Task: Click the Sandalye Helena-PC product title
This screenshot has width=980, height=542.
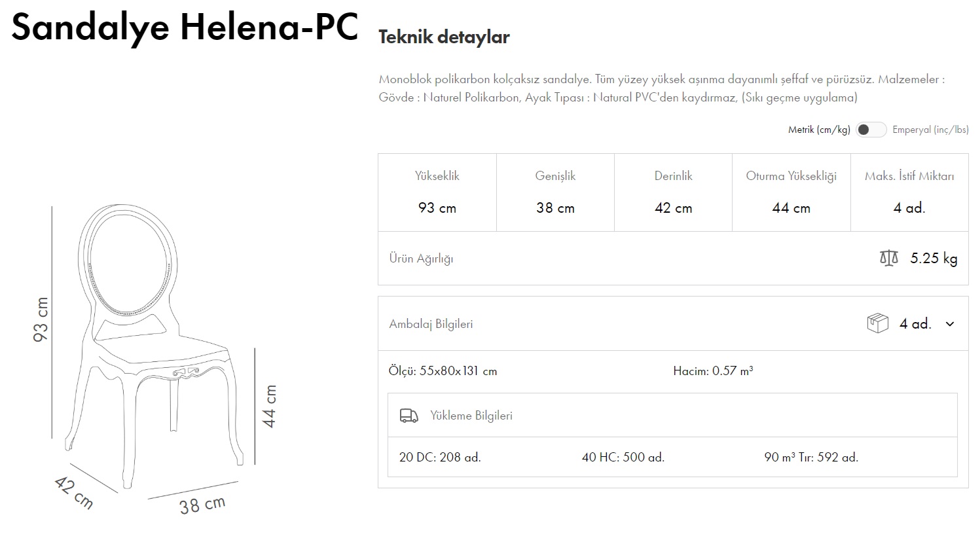Action: [185, 27]
